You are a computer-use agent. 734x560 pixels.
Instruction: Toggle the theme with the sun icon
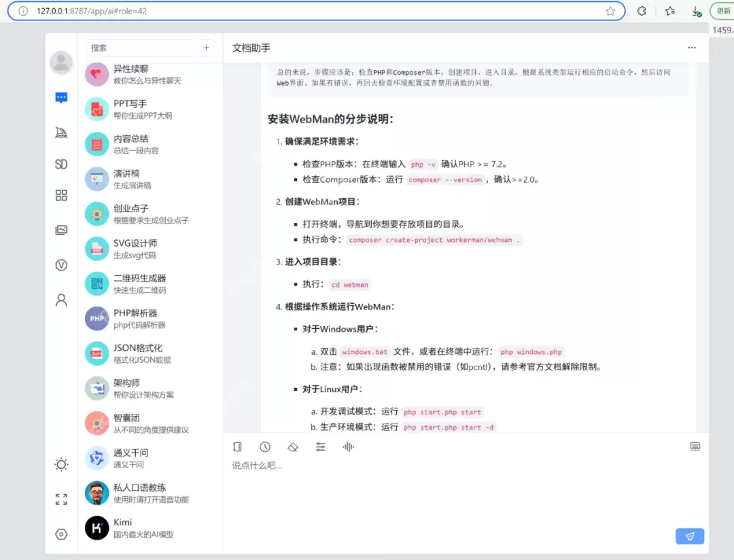pyautogui.click(x=61, y=464)
